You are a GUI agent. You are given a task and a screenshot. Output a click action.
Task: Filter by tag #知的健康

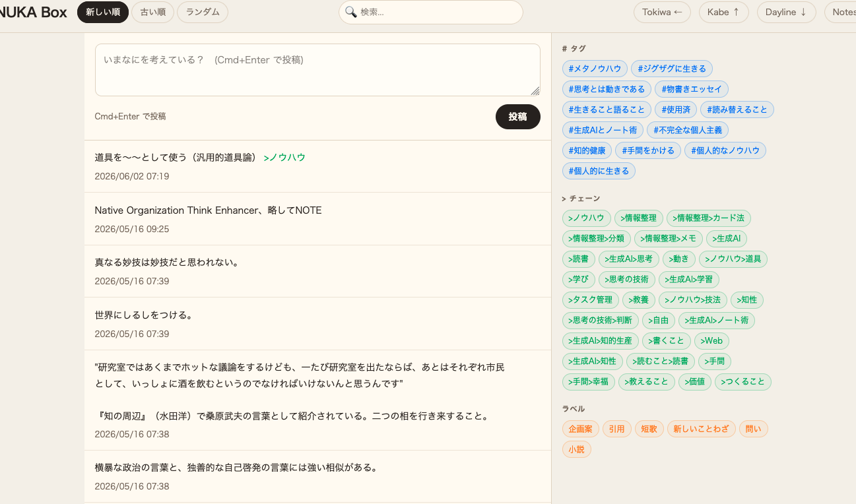[587, 150]
